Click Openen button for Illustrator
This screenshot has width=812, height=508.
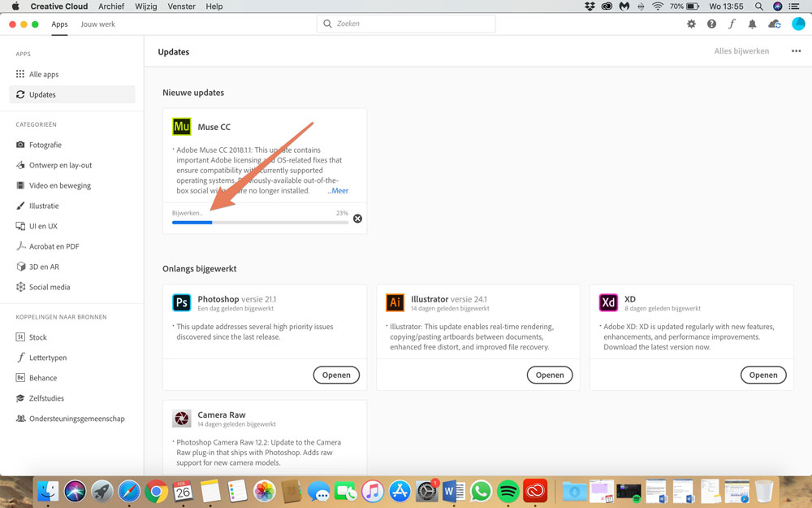tap(550, 375)
